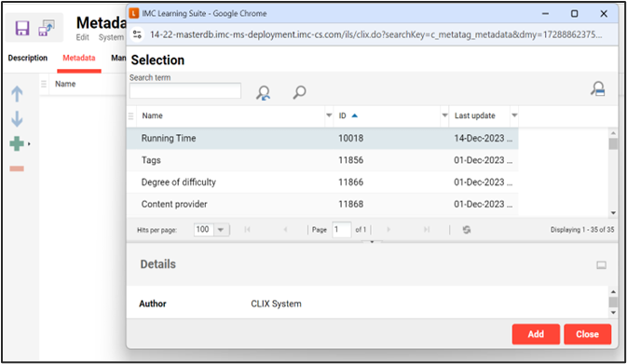Screen dimensions: 627x364
Task: Click the refresh icon in the paging bar
Action: click(466, 230)
